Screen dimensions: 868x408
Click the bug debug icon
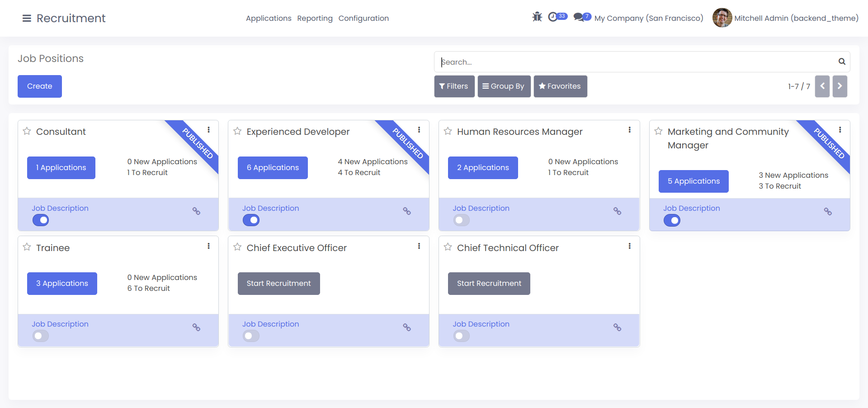(x=537, y=17)
